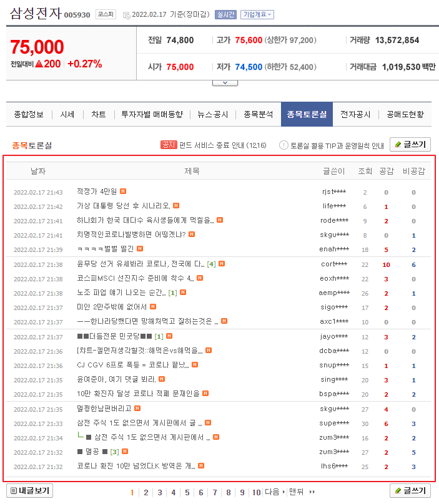This screenshot has height=504, width=439.
Task: Click the author cort****
Action: [x=334, y=264]
